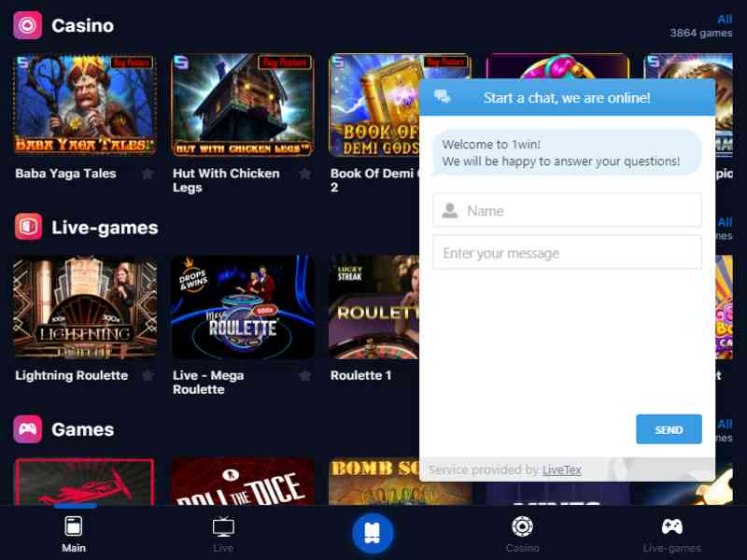This screenshot has width=747, height=560.
Task: Click the Live-games tab gamepad icon
Action: tap(671, 526)
